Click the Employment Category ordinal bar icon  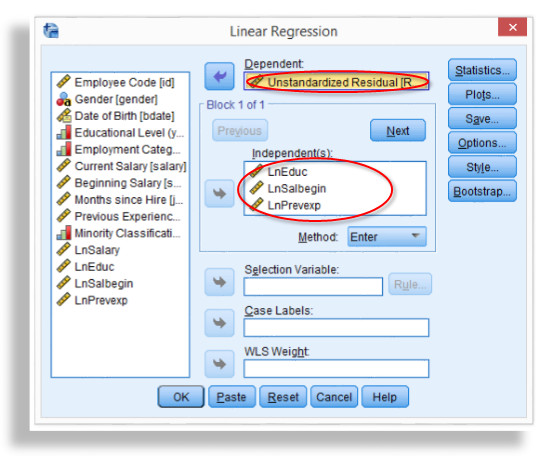(64, 149)
